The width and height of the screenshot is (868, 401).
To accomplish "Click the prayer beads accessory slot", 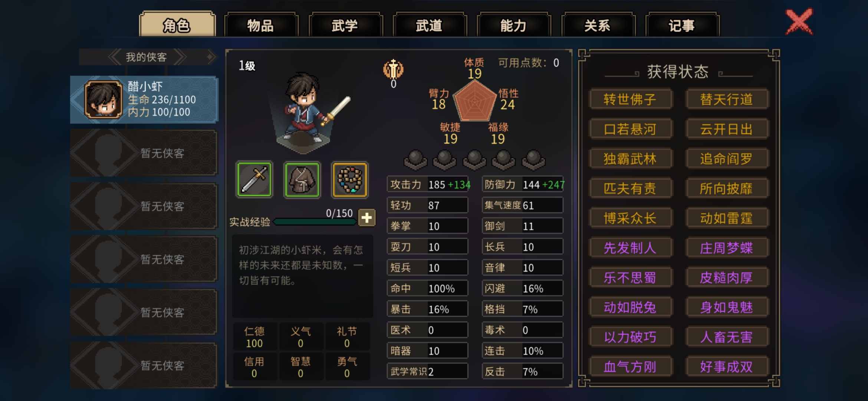I will (350, 179).
